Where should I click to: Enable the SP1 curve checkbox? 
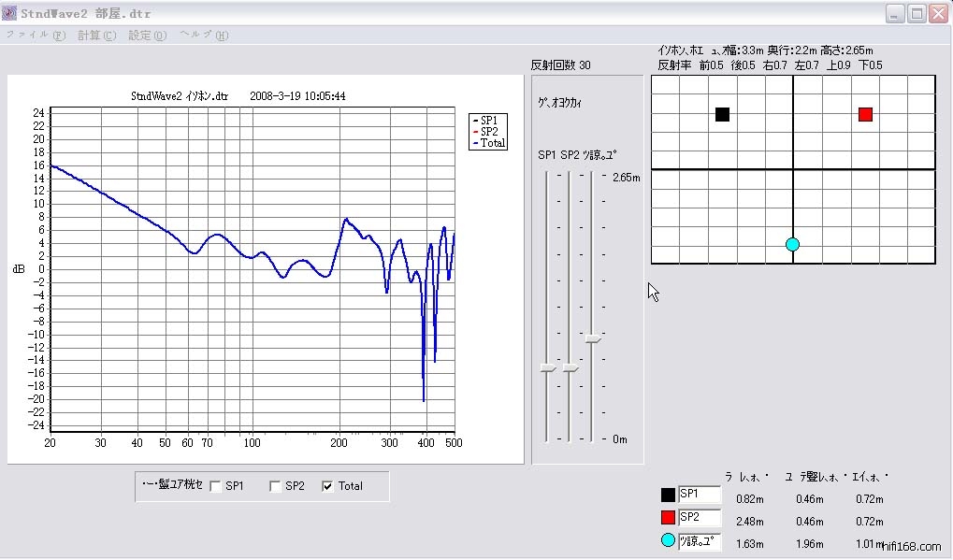[x=216, y=486]
